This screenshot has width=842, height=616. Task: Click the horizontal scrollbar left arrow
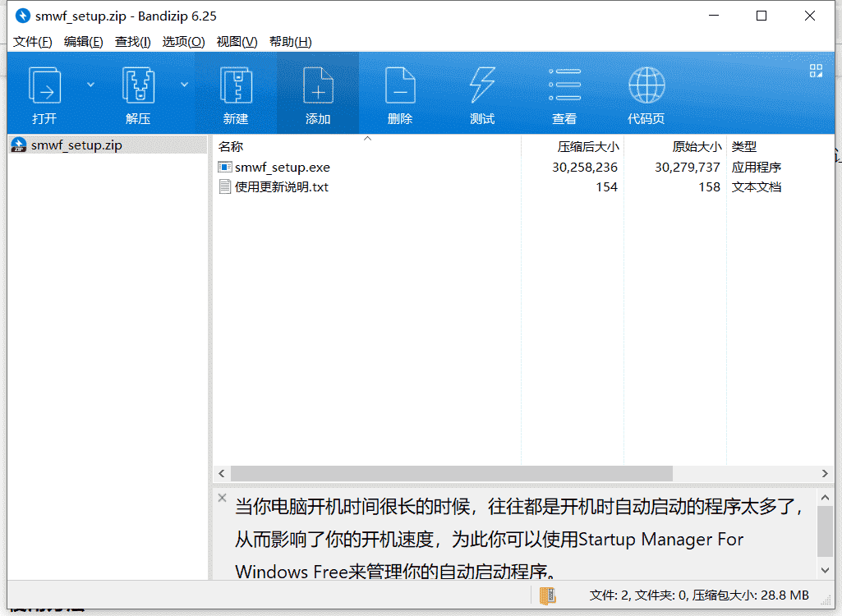point(221,473)
